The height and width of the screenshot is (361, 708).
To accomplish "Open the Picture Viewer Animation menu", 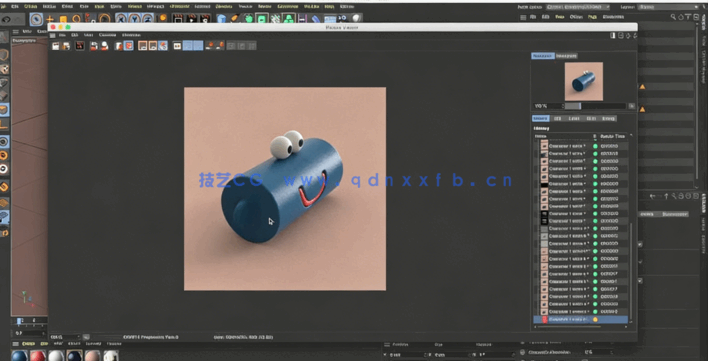I will 131,35.
